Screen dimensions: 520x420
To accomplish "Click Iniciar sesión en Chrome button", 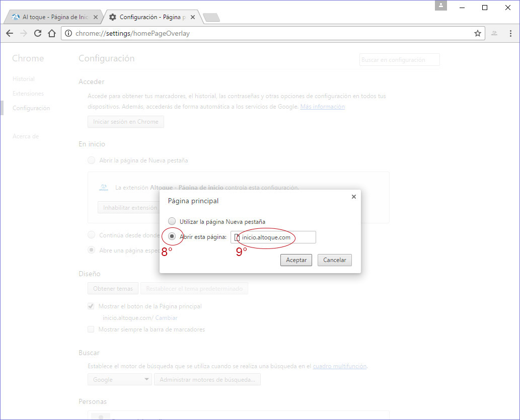I will tap(126, 122).
